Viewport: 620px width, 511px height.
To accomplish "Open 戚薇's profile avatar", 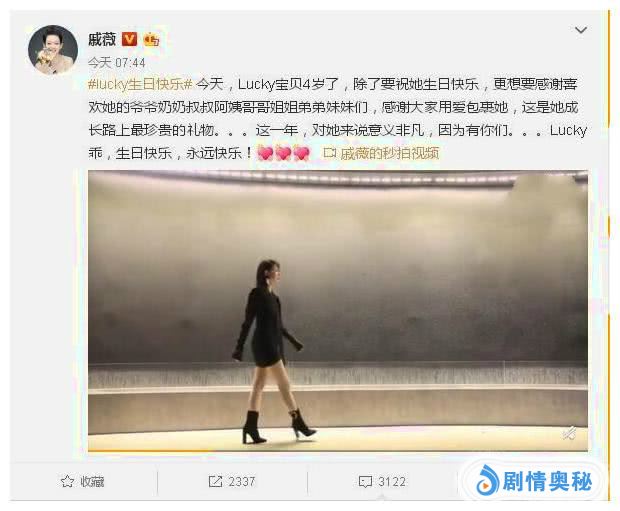I will tap(53, 50).
